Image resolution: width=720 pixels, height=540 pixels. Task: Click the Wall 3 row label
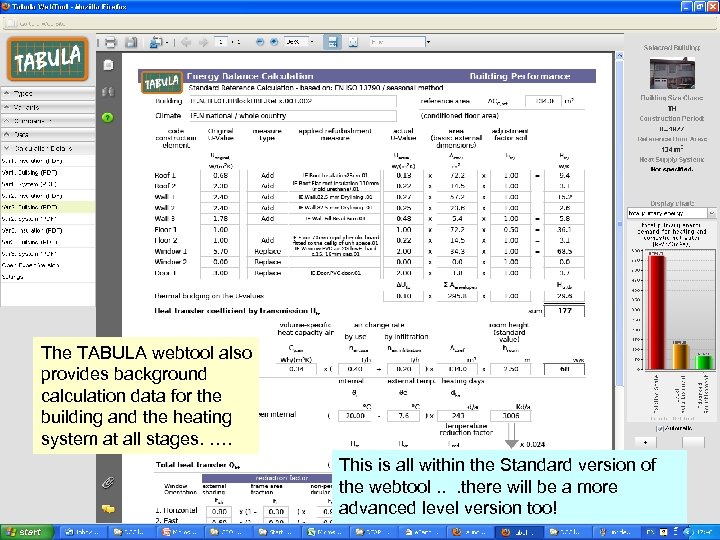(x=165, y=219)
